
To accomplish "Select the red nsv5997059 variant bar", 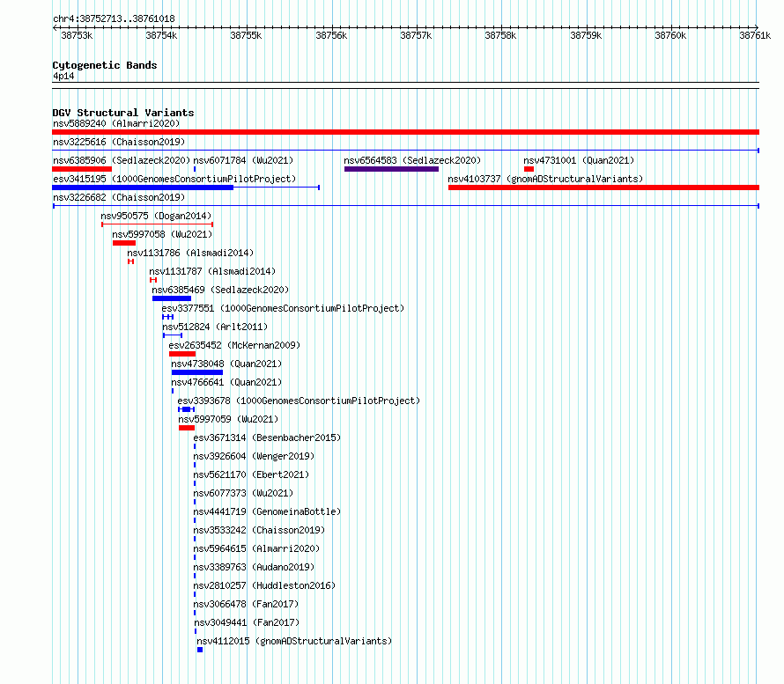I will coord(187,428).
